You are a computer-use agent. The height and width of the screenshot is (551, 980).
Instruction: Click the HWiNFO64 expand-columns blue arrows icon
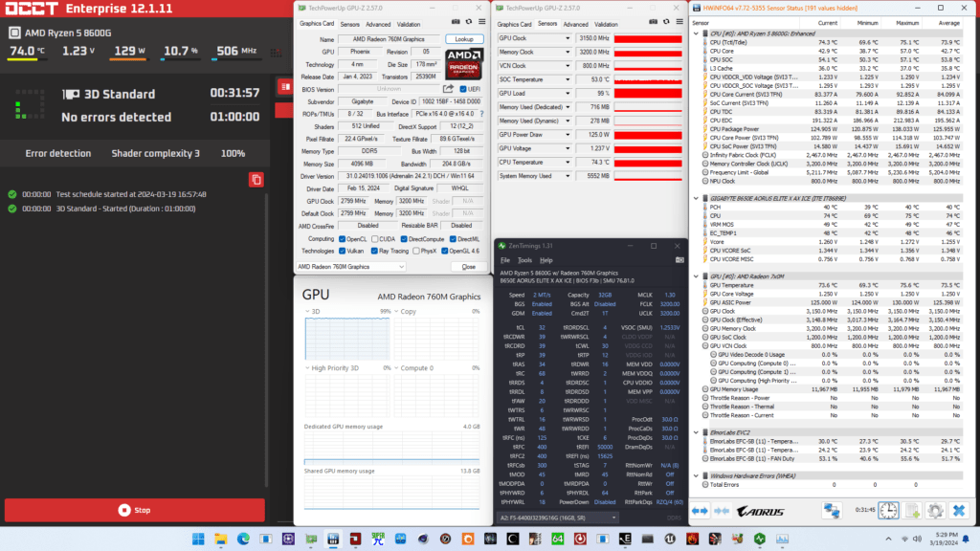(700, 511)
